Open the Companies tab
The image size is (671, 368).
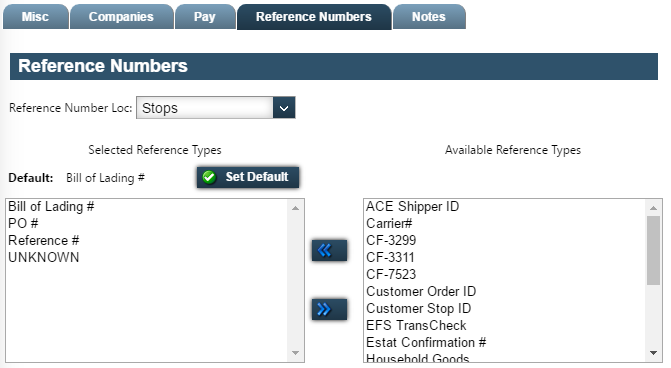[122, 17]
